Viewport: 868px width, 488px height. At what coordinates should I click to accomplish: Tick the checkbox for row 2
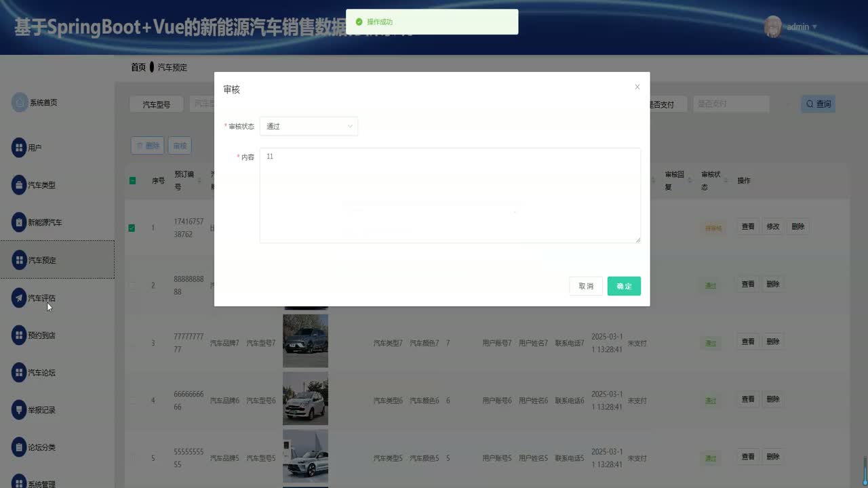pos(133,285)
